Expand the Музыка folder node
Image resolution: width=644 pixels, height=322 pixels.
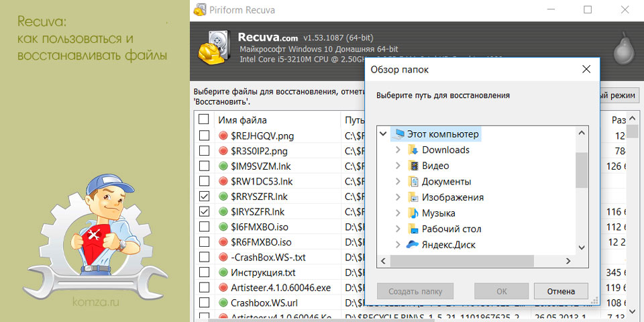(x=398, y=213)
